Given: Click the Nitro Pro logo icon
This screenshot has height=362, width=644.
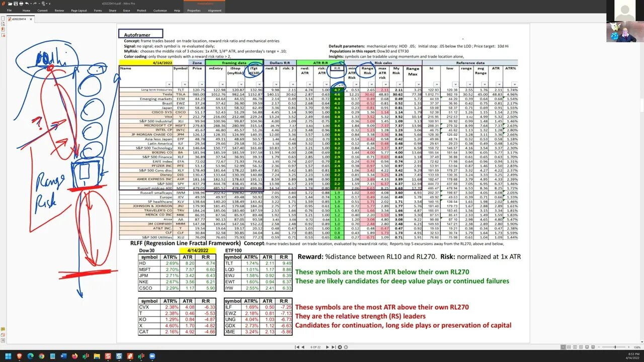Looking at the screenshot, I should click(x=4, y=4).
